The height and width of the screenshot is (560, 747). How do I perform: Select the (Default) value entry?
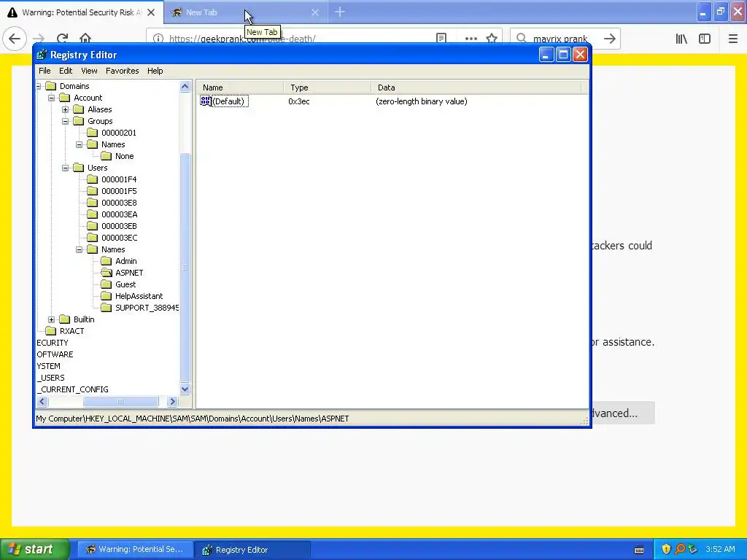click(228, 101)
